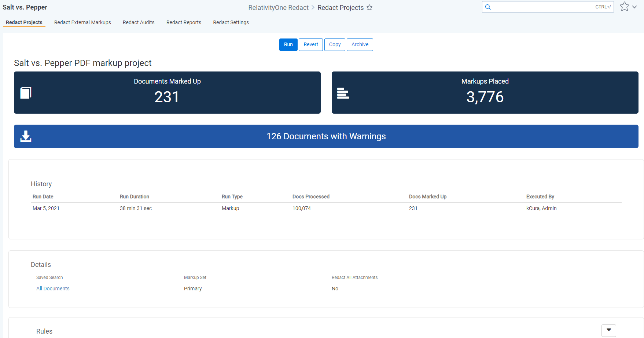Viewport: 644px width, 338px height.
Task: Click the Revert button
Action: (x=311, y=45)
